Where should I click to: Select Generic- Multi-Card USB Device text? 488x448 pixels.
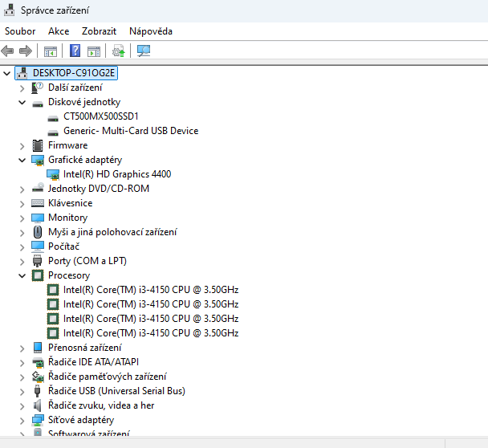(x=131, y=131)
